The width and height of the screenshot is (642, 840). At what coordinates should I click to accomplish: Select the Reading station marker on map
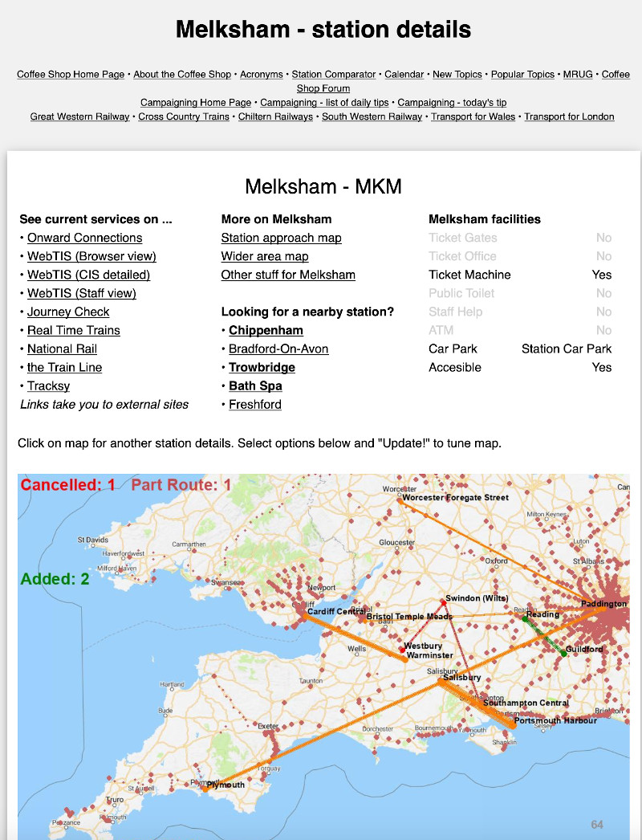pyautogui.click(x=524, y=618)
